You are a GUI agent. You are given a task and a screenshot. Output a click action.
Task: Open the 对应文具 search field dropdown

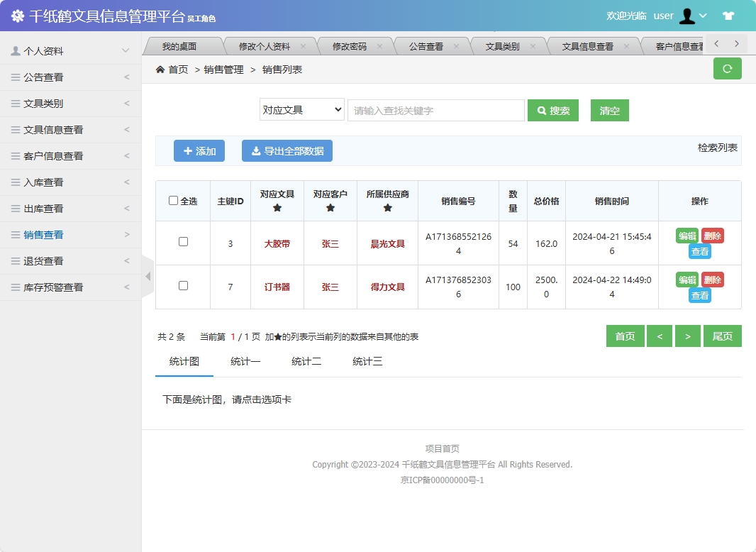[301, 109]
